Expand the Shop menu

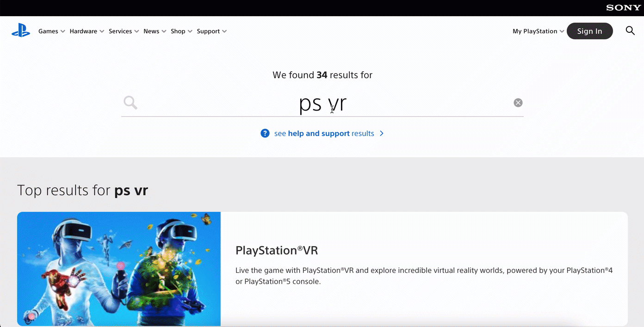coord(181,31)
